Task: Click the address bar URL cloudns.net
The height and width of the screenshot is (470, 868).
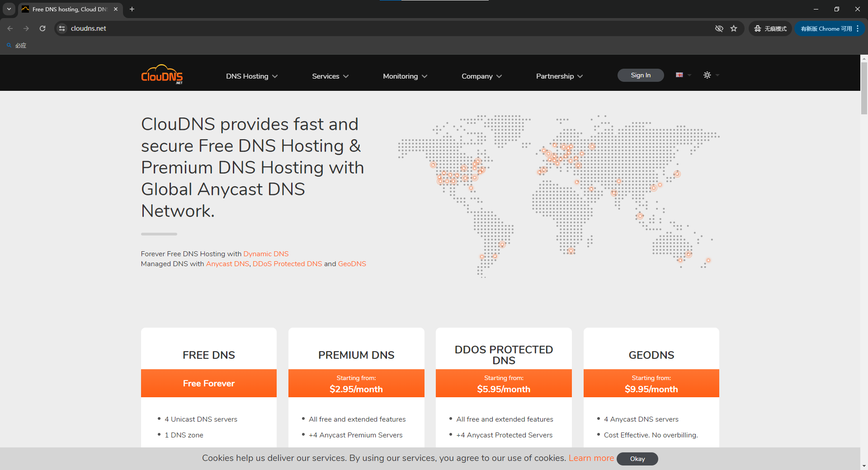Action: 89,28
